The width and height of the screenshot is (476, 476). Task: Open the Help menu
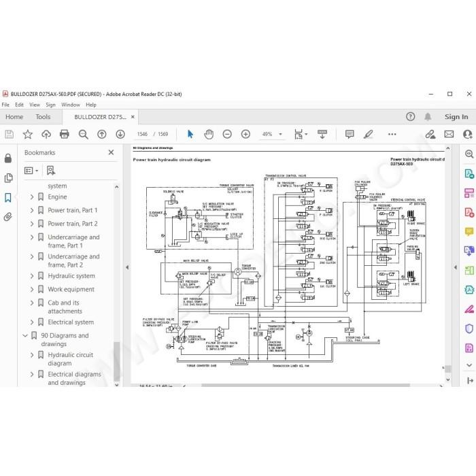point(91,105)
